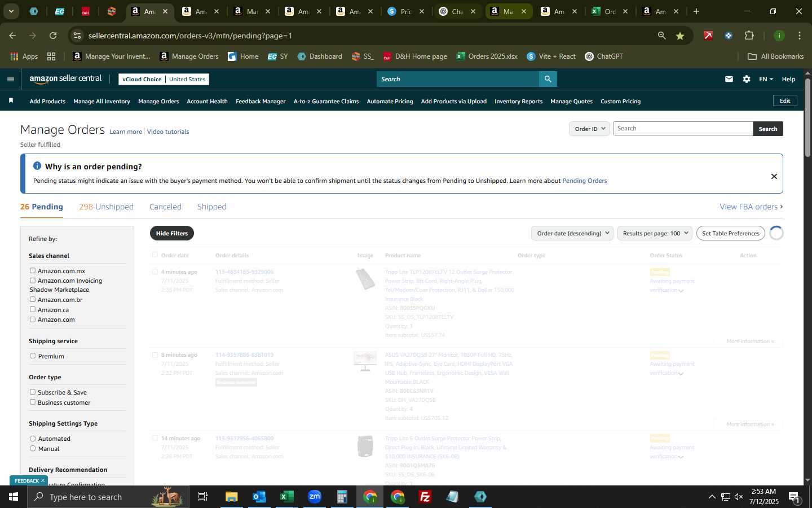Click the order search text field
This screenshot has width=812, height=508.
click(683, 129)
